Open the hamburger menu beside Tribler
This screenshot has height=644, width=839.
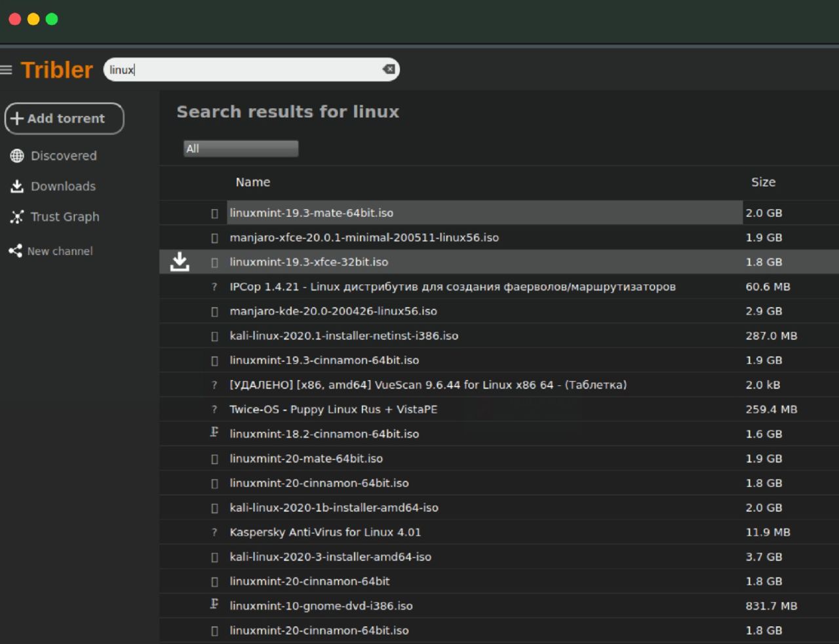(x=6, y=70)
